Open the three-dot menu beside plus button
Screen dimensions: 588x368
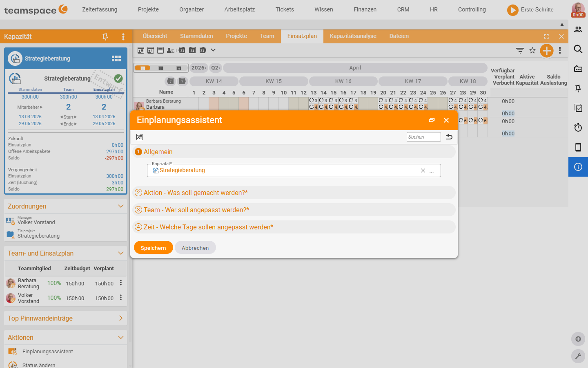tap(560, 50)
